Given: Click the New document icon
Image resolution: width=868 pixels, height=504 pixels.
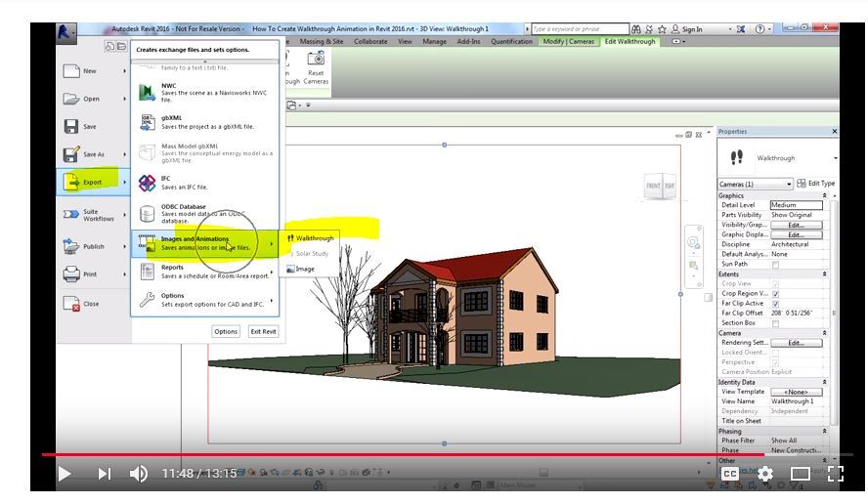Looking at the screenshot, I should tap(71, 71).
